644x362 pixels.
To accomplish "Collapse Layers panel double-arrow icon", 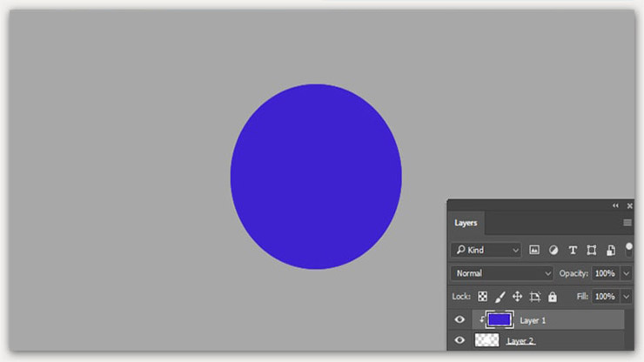I will pyautogui.click(x=615, y=205).
